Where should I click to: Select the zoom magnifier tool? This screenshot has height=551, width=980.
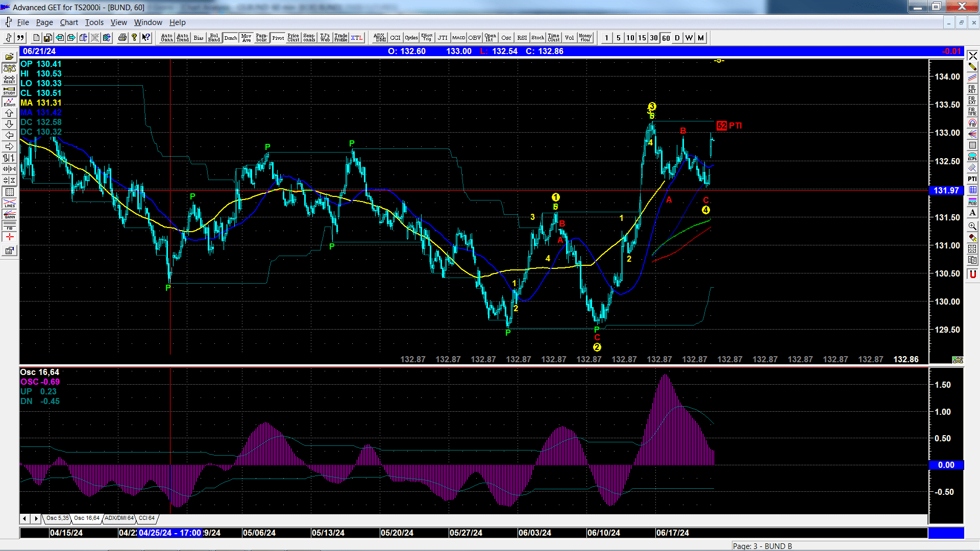tap(972, 226)
